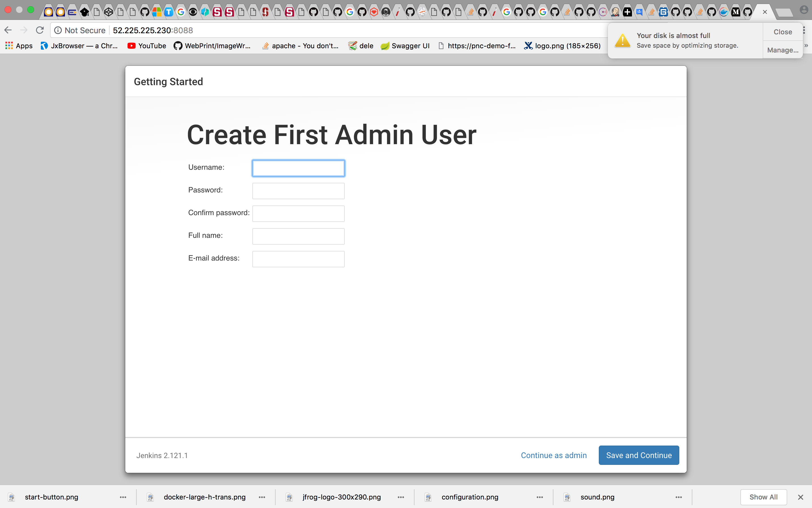Open the https://pnc-demo-f... bookmark
This screenshot has height=508, width=812.
(477, 46)
